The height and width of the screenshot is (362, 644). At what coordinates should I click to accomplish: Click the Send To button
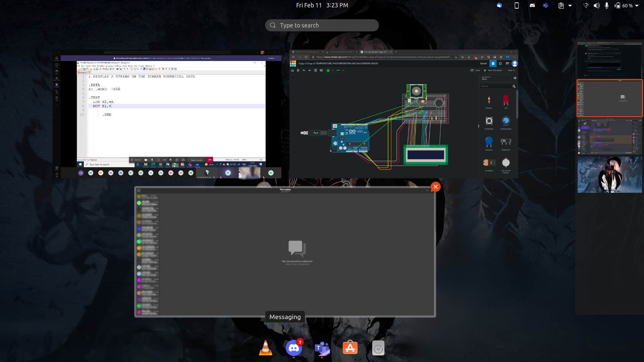click(x=511, y=70)
